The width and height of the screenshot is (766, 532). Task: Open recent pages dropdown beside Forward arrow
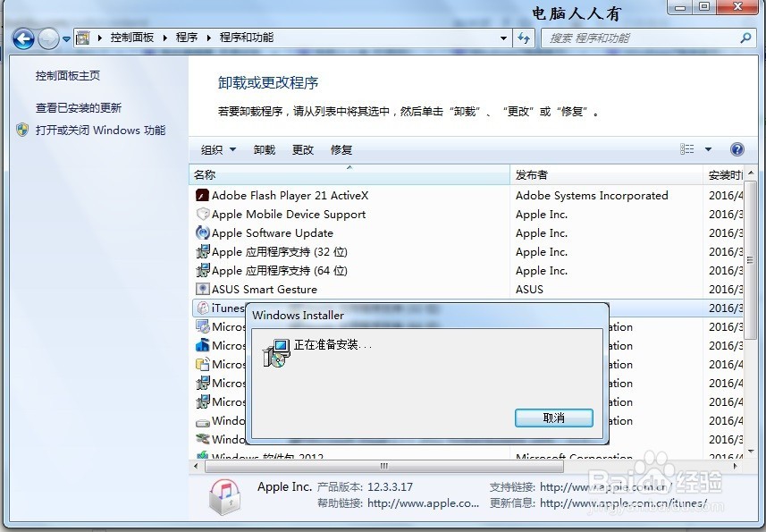66,38
